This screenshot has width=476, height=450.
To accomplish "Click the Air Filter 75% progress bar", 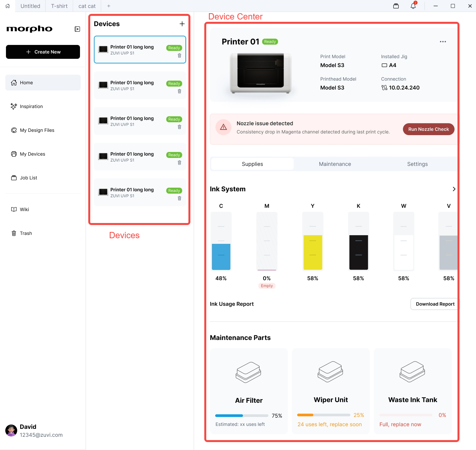I will pos(242,416).
